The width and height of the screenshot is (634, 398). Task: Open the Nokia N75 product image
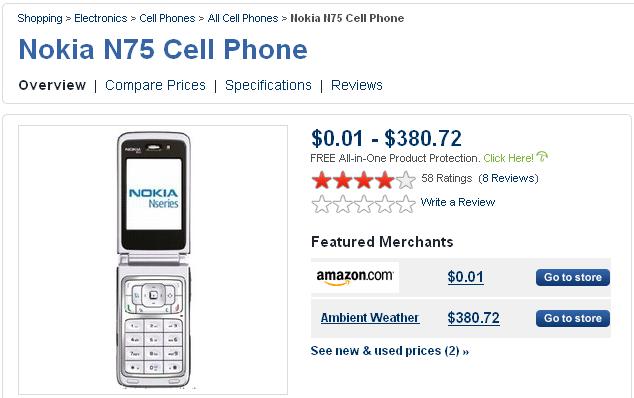pos(153,260)
